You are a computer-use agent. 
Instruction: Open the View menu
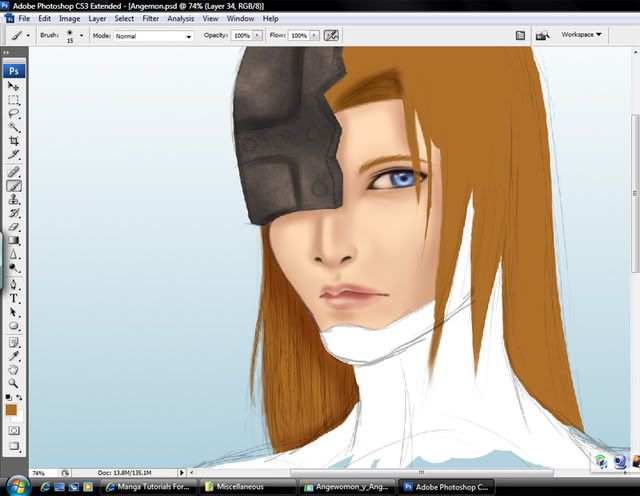coord(210,19)
